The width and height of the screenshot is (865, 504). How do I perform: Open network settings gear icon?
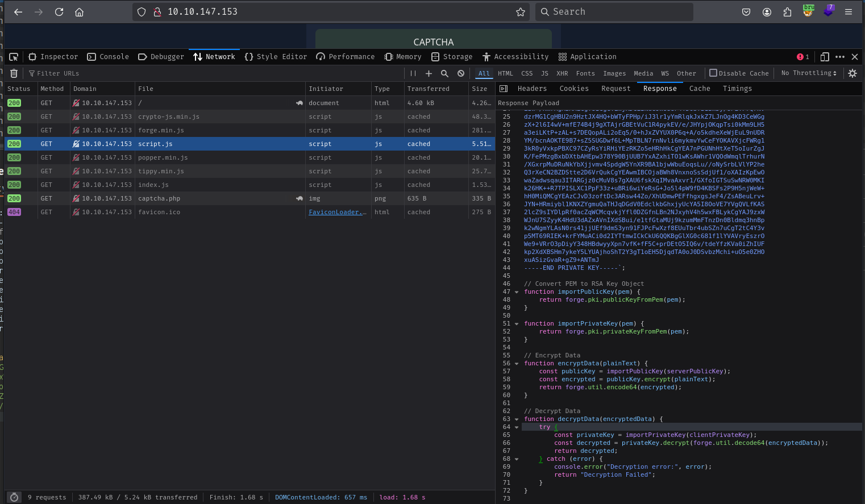(x=852, y=73)
